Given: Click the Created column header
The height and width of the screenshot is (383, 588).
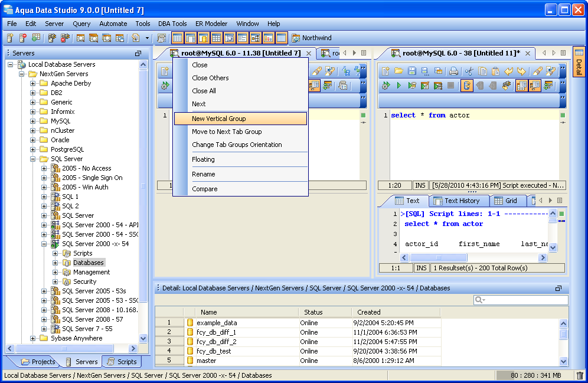Looking at the screenshot, I should (x=396, y=312).
